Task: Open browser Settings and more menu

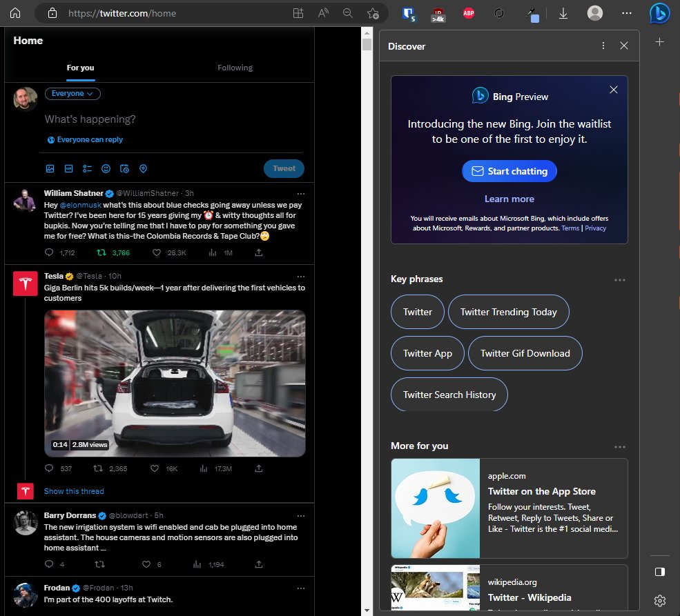Action: point(627,13)
